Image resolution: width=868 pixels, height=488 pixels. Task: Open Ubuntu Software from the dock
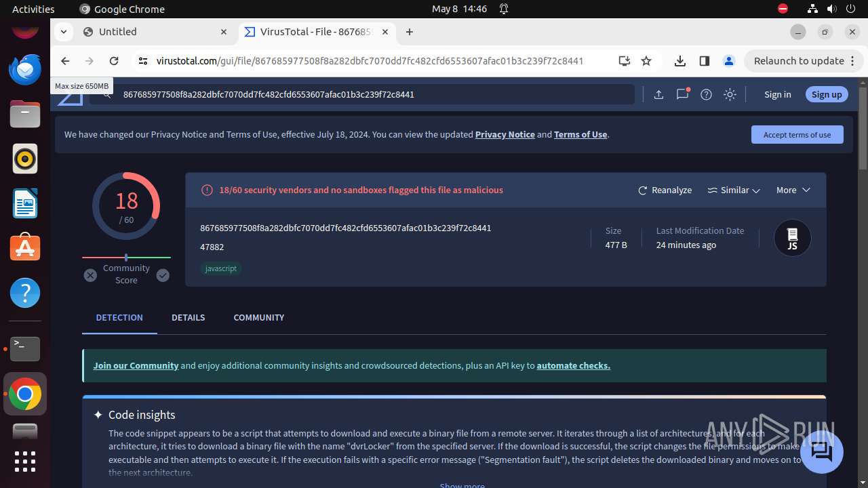pyautogui.click(x=25, y=248)
